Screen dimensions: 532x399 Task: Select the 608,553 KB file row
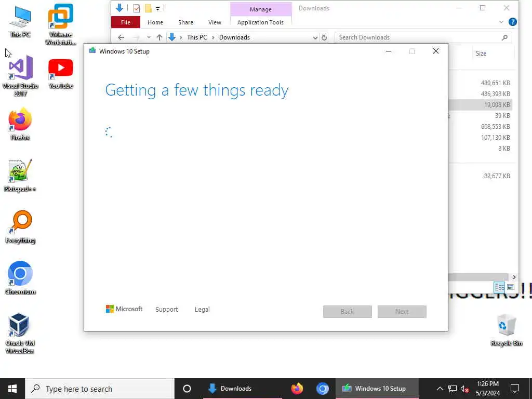pyautogui.click(x=480, y=127)
